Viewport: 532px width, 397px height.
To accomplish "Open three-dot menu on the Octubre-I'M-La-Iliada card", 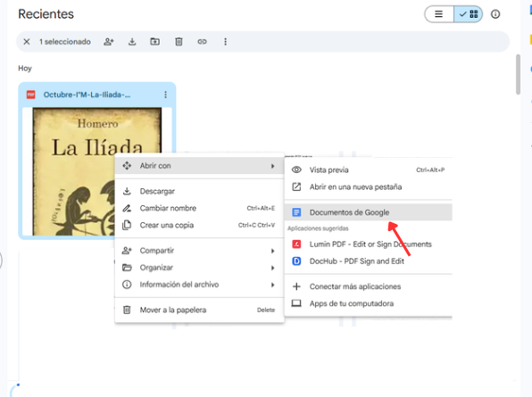I will [x=165, y=95].
